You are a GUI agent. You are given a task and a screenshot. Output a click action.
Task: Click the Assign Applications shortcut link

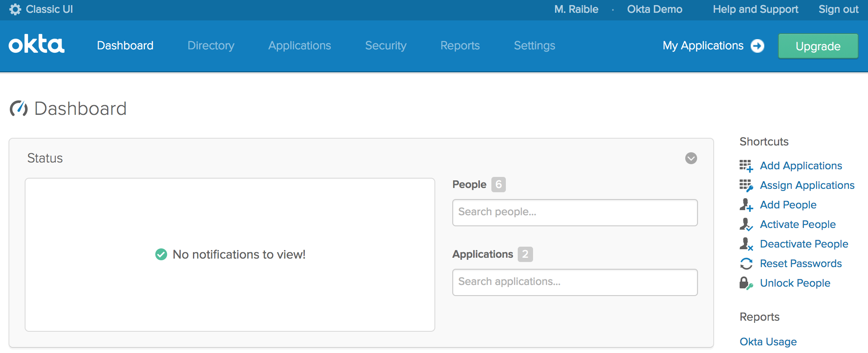[807, 185]
